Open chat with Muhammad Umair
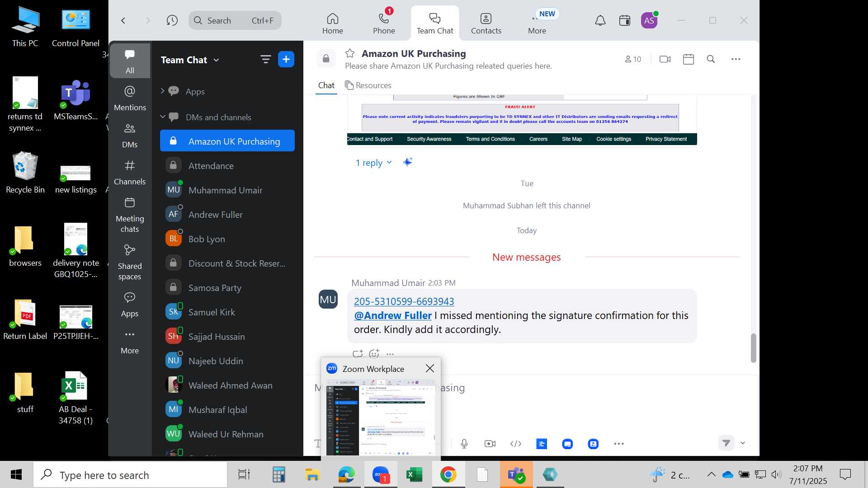 pyautogui.click(x=227, y=190)
